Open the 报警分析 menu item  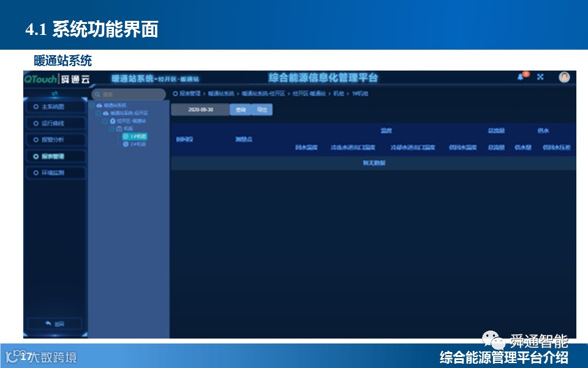point(56,140)
